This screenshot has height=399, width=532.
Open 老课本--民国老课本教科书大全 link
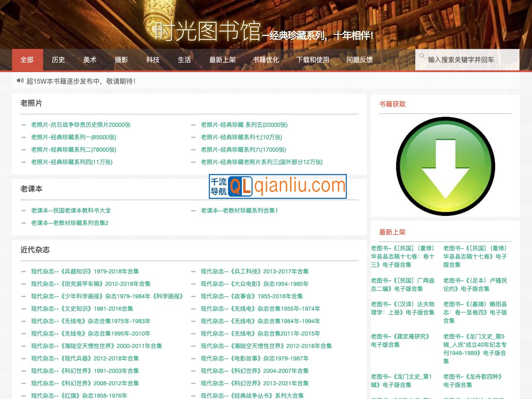pyautogui.click(x=71, y=210)
